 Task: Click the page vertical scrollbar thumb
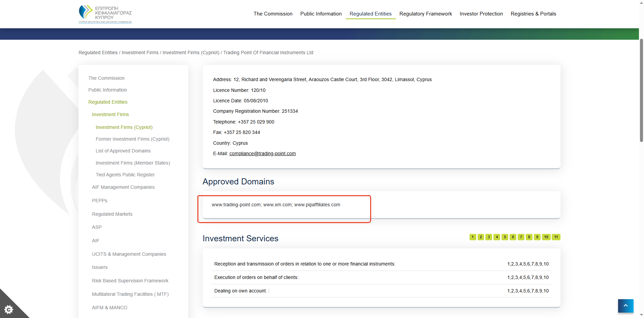(641, 90)
